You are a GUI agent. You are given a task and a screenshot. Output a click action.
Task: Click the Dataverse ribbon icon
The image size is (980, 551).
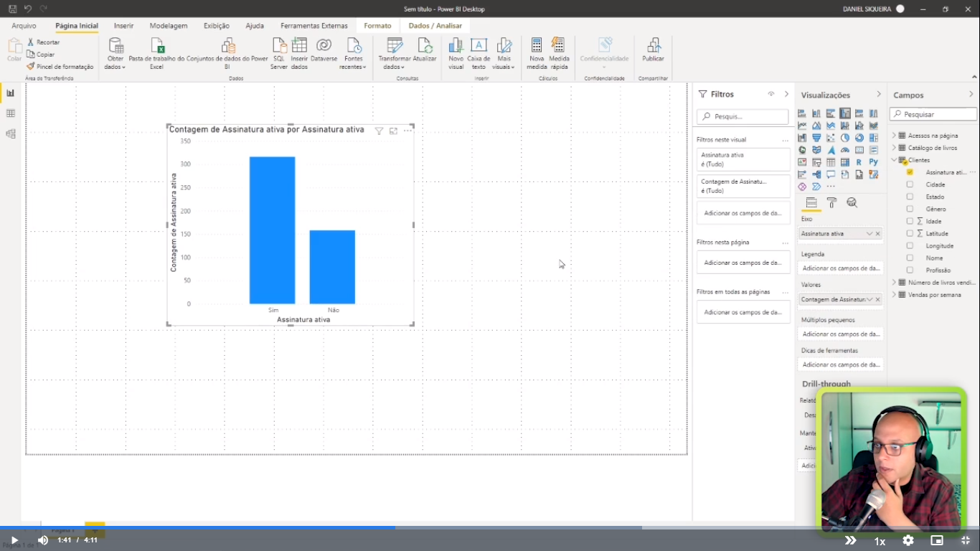[x=324, y=50]
